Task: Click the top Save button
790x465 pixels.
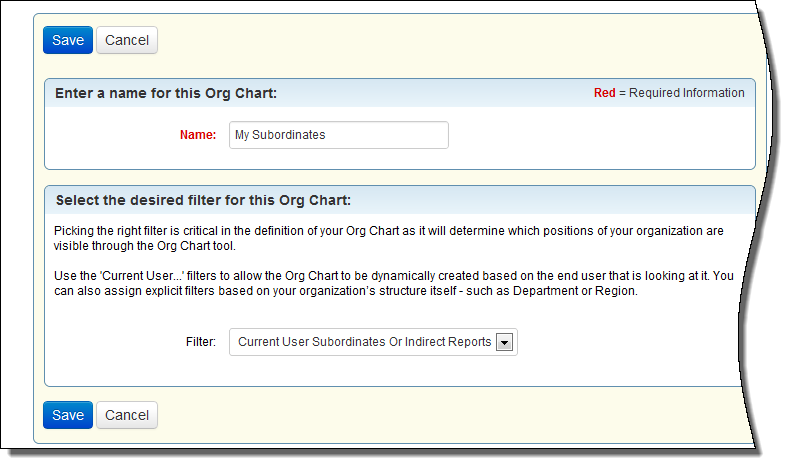Action: (x=68, y=40)
